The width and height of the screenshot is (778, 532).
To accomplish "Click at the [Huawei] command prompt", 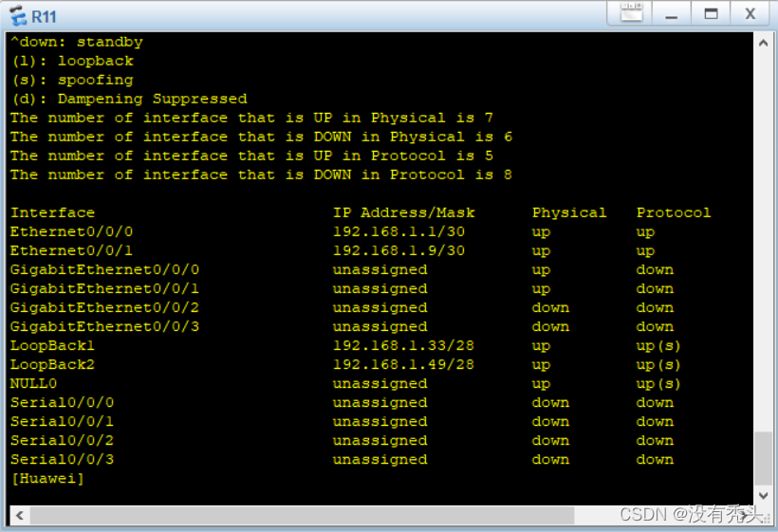I will 47,479.
